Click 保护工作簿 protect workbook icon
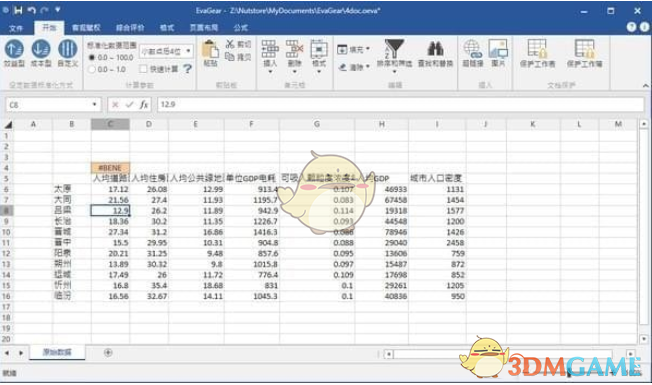 coord(584,49)
